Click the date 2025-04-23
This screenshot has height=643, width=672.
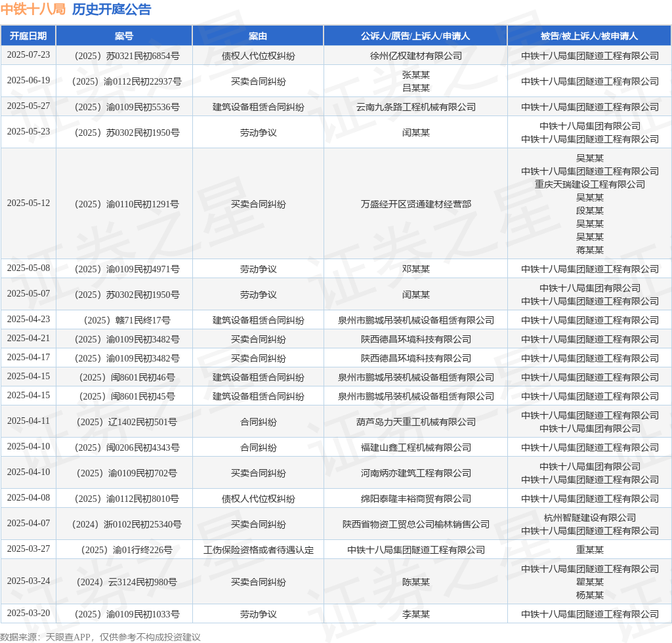[x=28, y=319]
